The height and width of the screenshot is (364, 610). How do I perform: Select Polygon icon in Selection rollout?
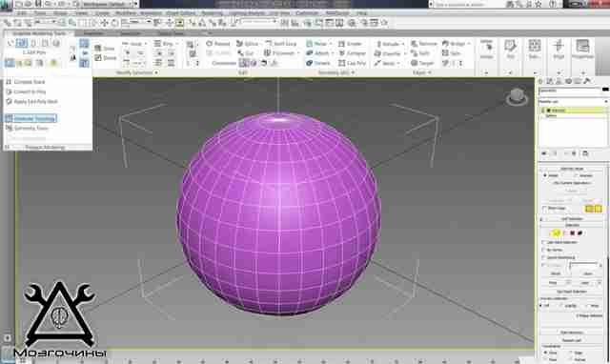572,233
